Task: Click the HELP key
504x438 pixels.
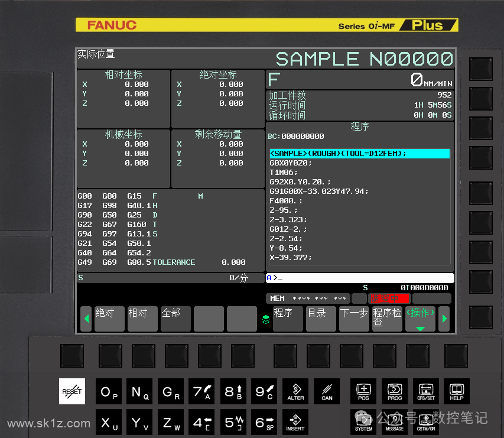Action: pyautogui.click(x=456, y=391)
